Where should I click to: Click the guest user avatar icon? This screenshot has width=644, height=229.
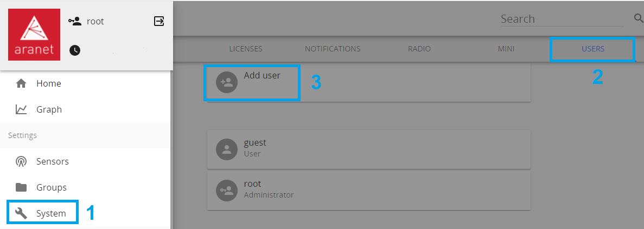pos(227,149)
